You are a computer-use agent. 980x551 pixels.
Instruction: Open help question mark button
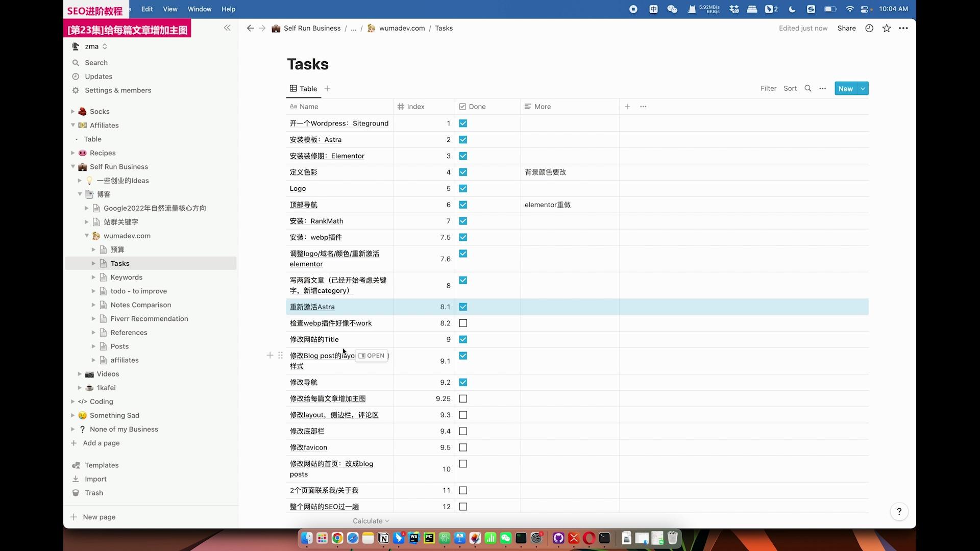[x=899, y=511]
